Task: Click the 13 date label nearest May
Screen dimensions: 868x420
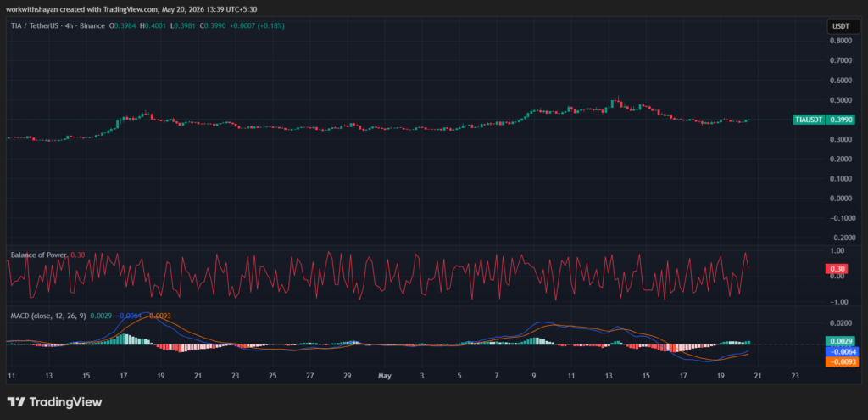Action: pyautogui.click(x=609, y=376)
